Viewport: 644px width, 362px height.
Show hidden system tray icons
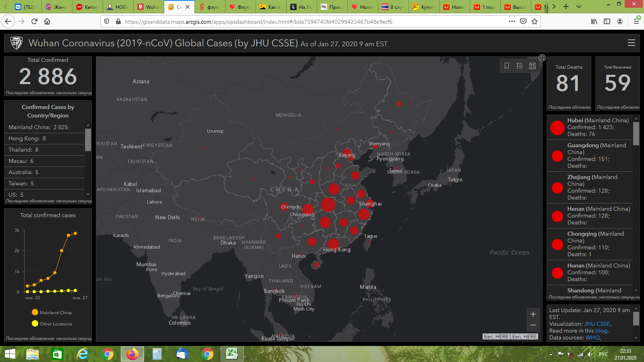(x=551, y=354)
